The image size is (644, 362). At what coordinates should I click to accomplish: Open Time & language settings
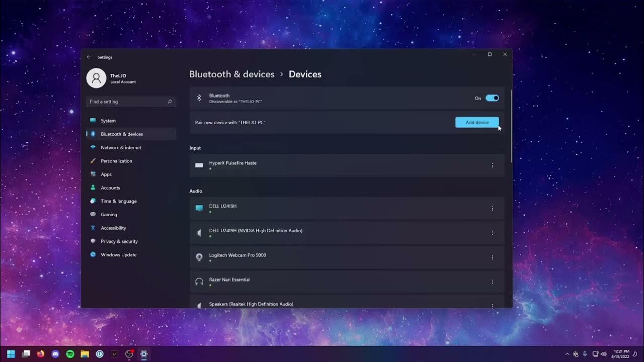point(131,201)
